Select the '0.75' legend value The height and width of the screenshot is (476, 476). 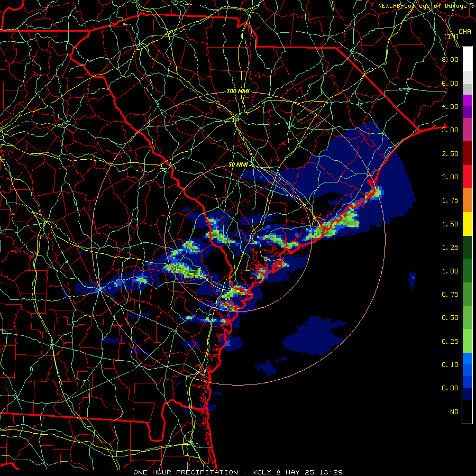(x=450, y=295)
